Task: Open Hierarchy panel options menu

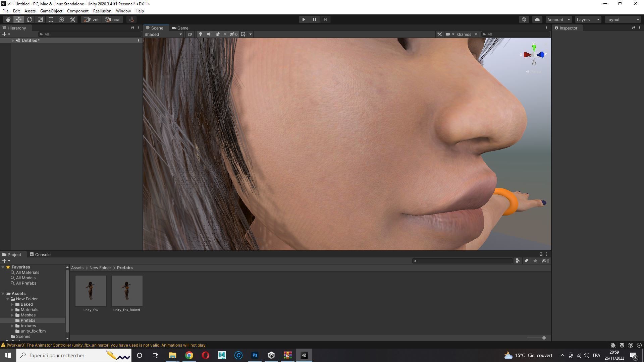Action: [x=138, y=28]
